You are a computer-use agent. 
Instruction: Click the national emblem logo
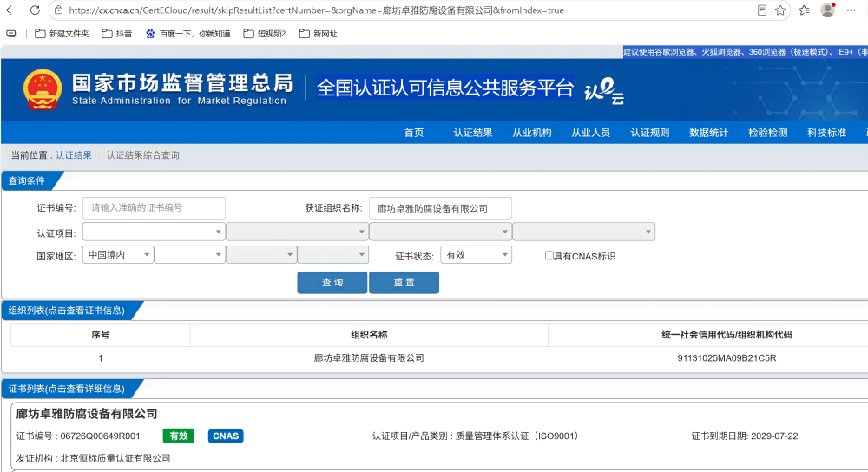42,89
